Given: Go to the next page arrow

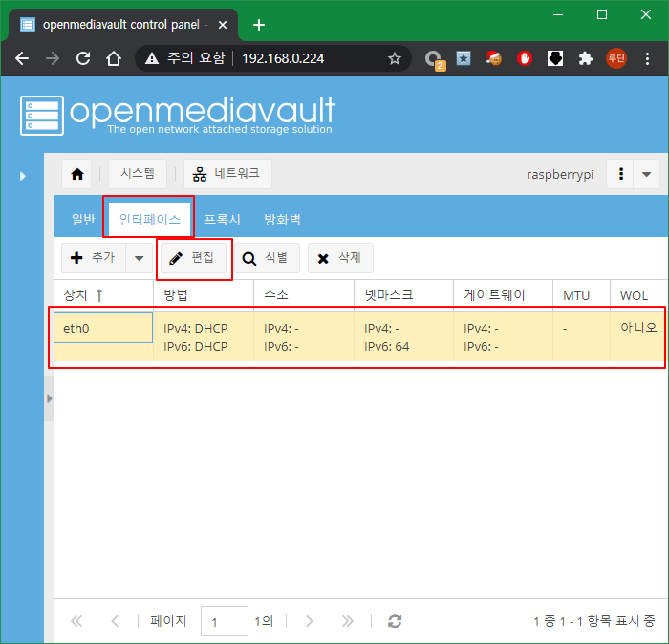Looking at the screenshot, I should (x=310, y=621).
